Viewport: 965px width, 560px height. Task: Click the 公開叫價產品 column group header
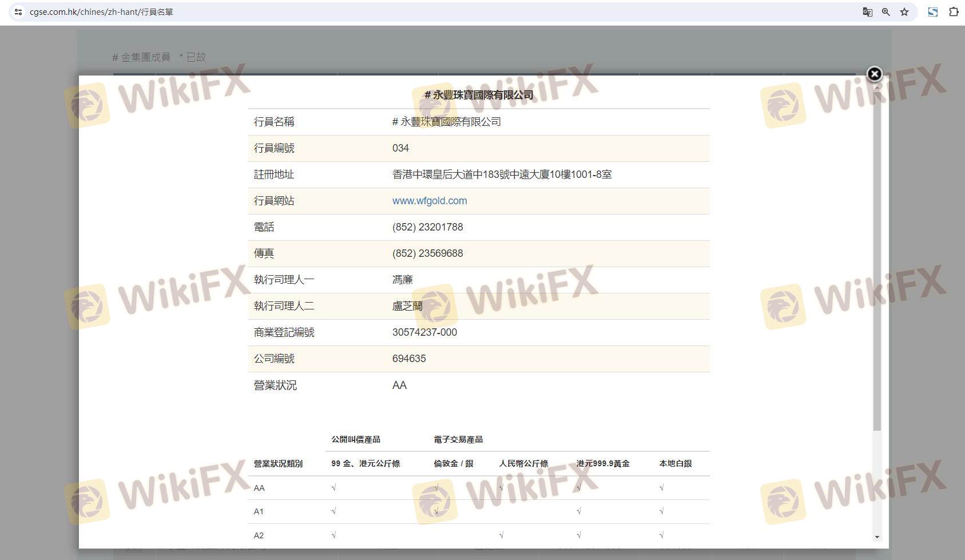[x=356, y=439]
